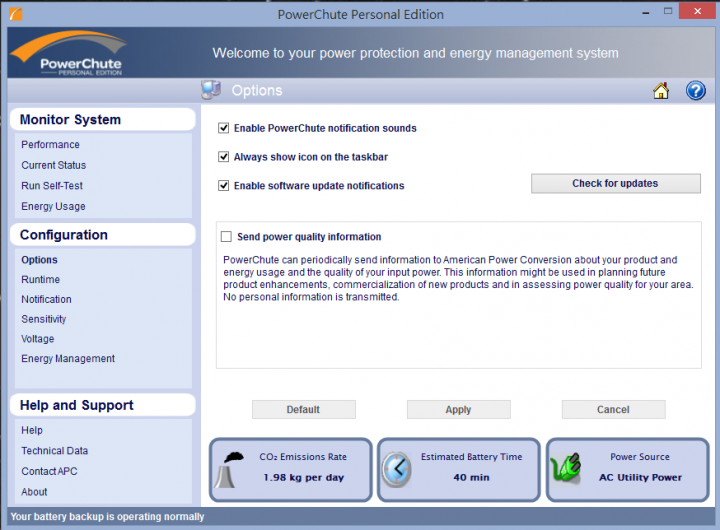Screen dimensions: 720x530
Task: Click the CO2 Emissions Rate panel value
Action: 304,478
